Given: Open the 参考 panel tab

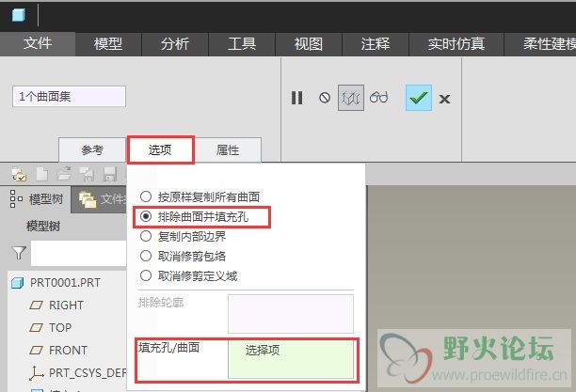Looking at the screenshot, I should [x=92, y=150].
